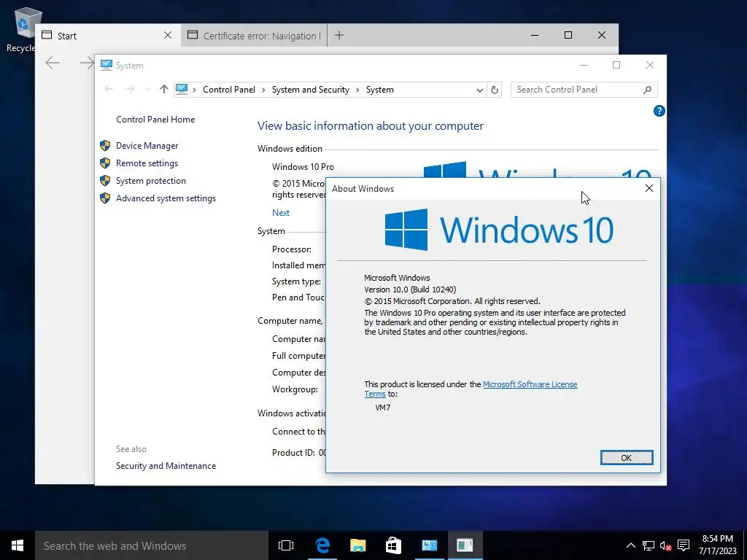The image size is (747, 560).
Task: Go to Control Panel Home
Action: pos(155,120)
